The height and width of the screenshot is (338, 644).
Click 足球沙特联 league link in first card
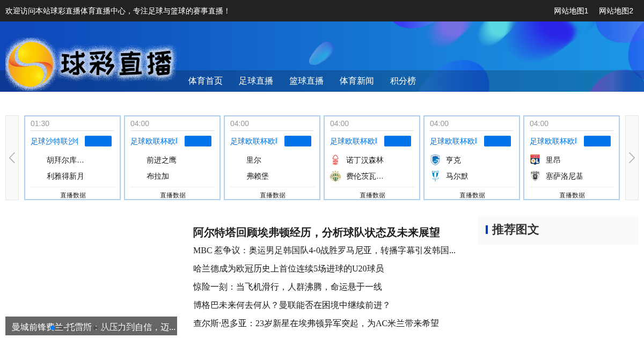54,141
